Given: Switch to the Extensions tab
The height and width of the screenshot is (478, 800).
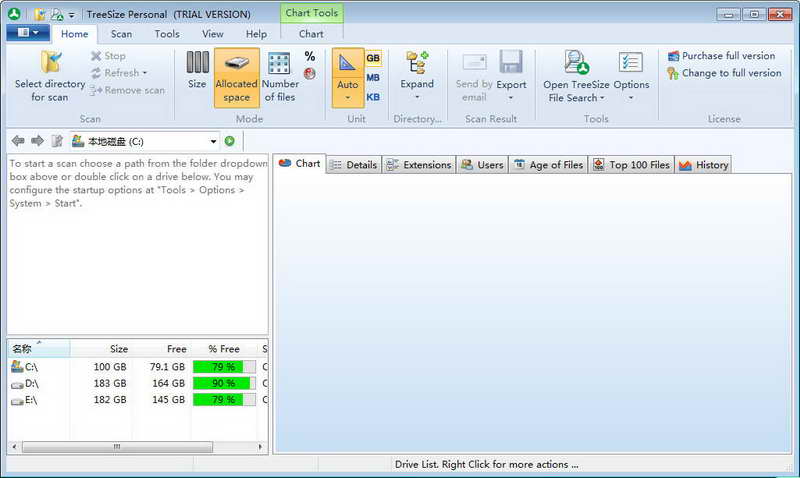Looking at the screenshot, I should pos(419,165).
